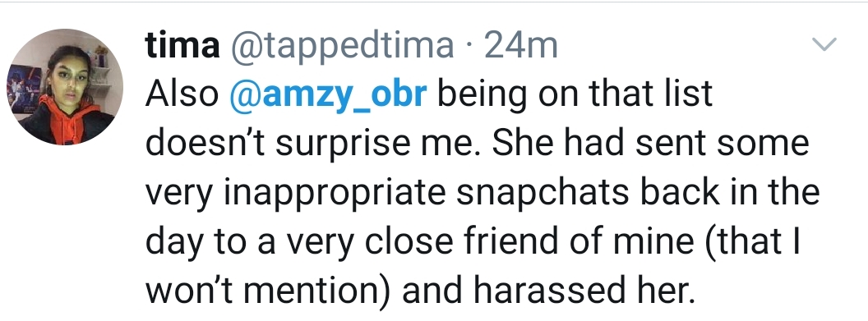Open the 24m timestamp link

(x=520, y=46)
